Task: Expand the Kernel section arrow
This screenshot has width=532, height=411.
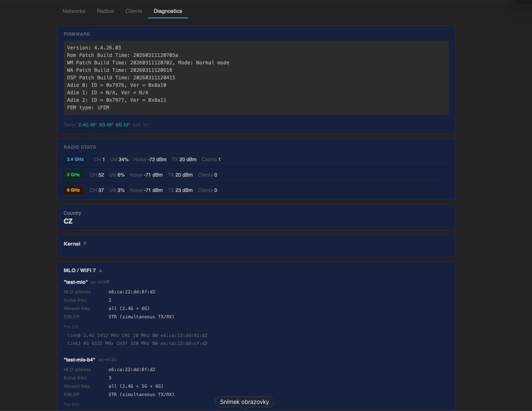Action: [x=85, y=244]
